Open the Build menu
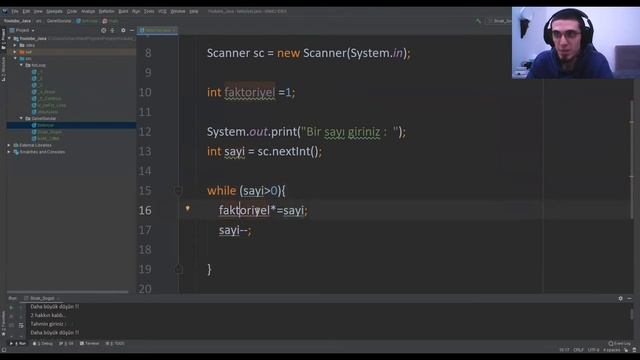 point(123,11)
